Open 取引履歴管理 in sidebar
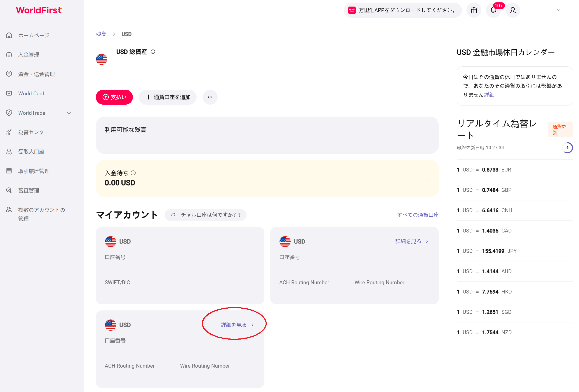This screenshot has height=392, width=579. pyautogui.click(x=34, y=171)
